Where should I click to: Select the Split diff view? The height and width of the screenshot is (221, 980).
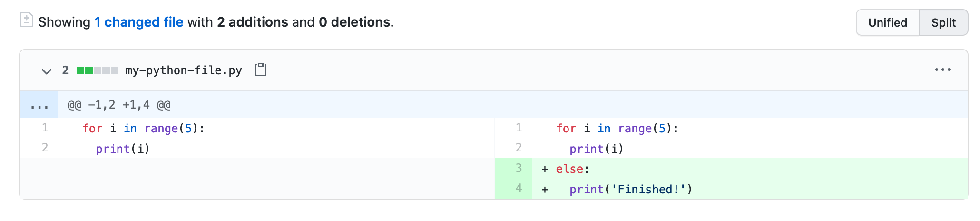[x=943, y=22]
